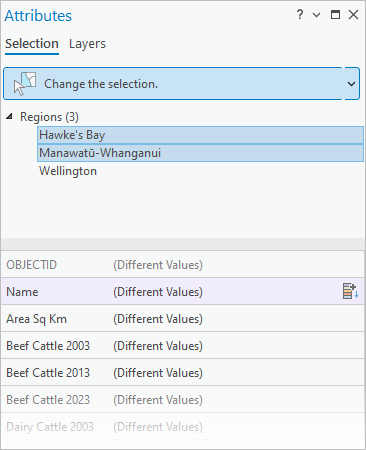Screen dimensions: 366x450
Task: Select the Hawke's Bay feature
Action: tap(200, 135)
